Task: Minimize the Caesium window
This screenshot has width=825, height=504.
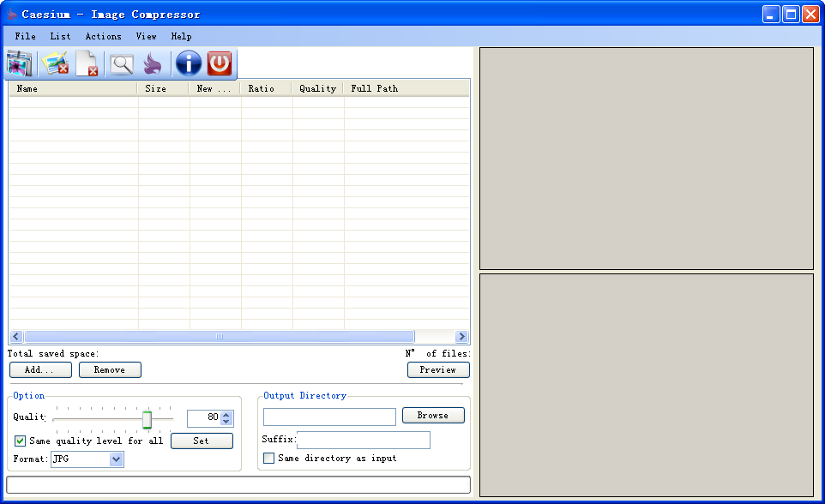Action: pos(771,15)
